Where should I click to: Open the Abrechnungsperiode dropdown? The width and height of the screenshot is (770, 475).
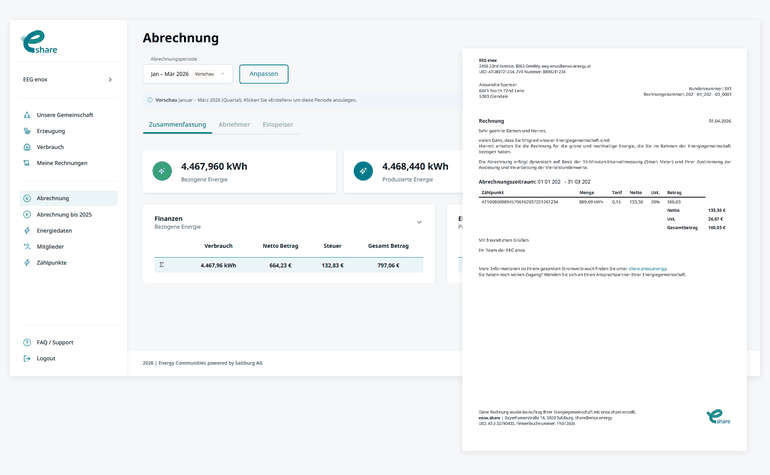tap(188, 74)
